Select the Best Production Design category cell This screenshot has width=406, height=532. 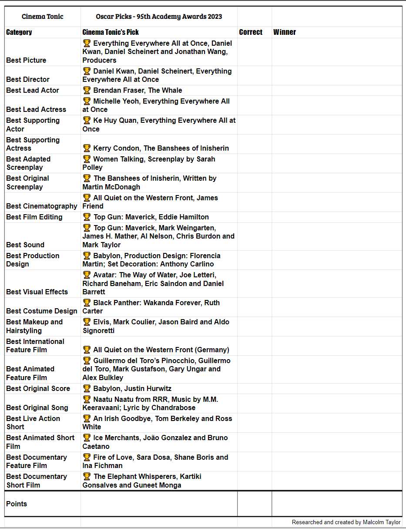pos(43,260)
